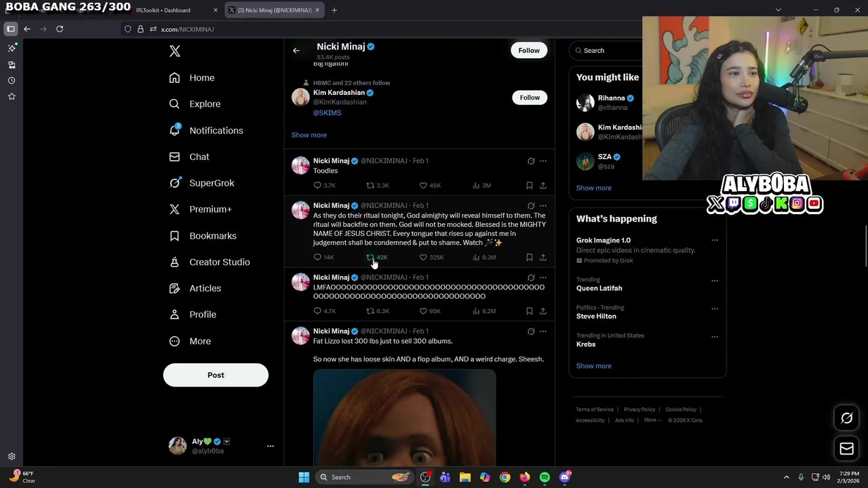Open the Queen Latifah trend
Screen dimensions: 868x488
(x=599, y=288)
